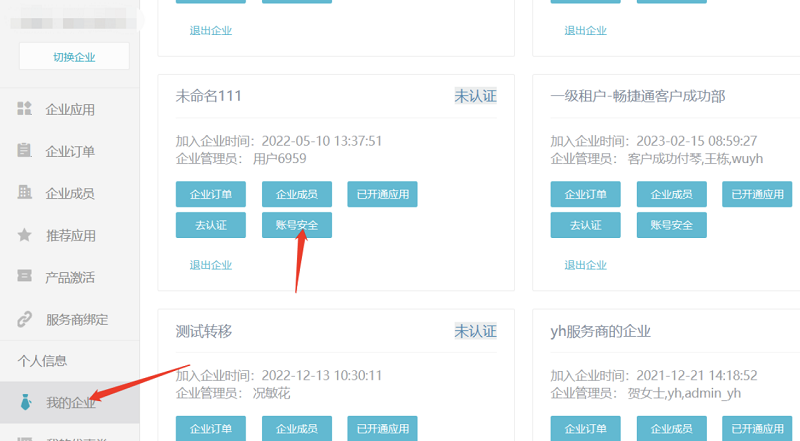The height and width of the screenshot is (441, 800).
Task: Click the 企业成员 building icon in sidebar
Action: click(24, 192)
